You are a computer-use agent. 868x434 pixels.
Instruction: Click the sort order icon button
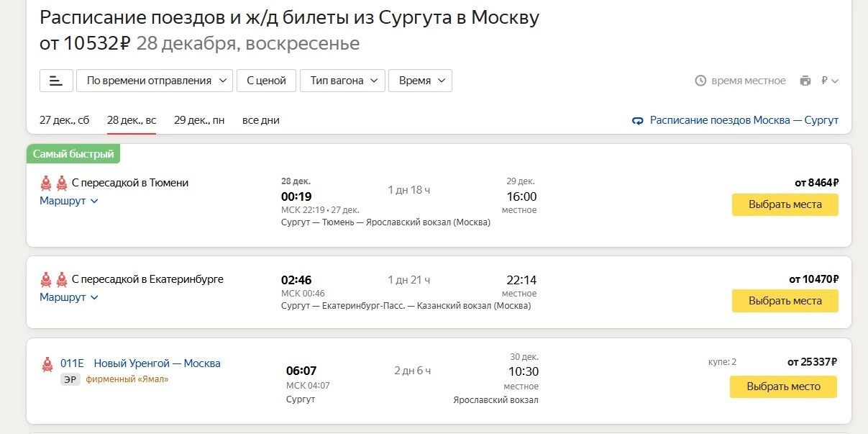coord(56,81)
